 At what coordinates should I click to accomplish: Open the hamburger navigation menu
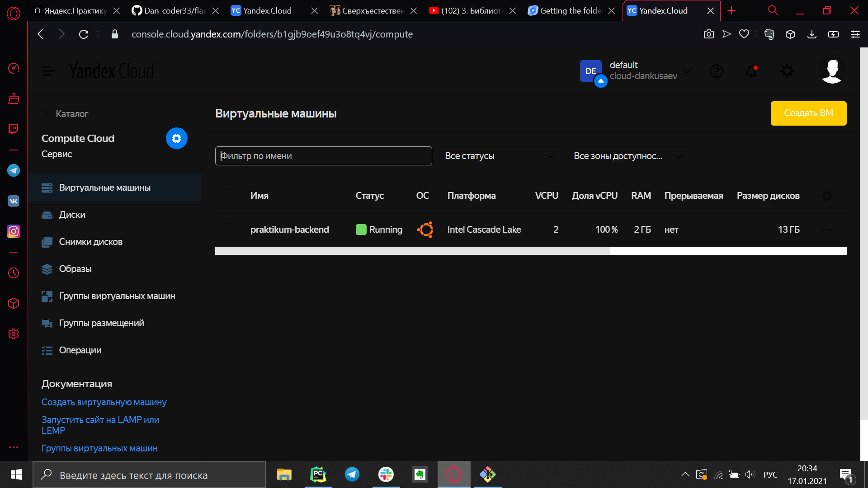48,71
